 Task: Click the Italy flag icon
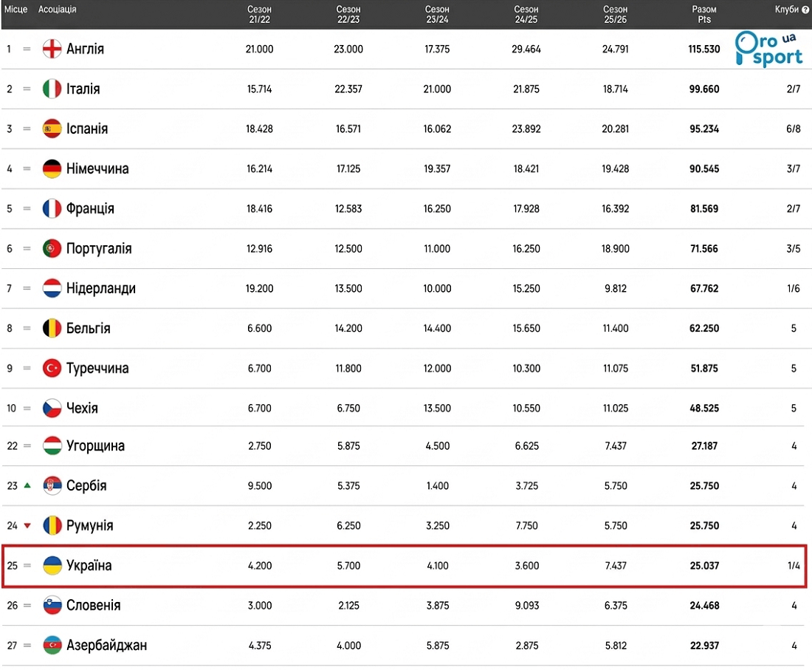52,89
